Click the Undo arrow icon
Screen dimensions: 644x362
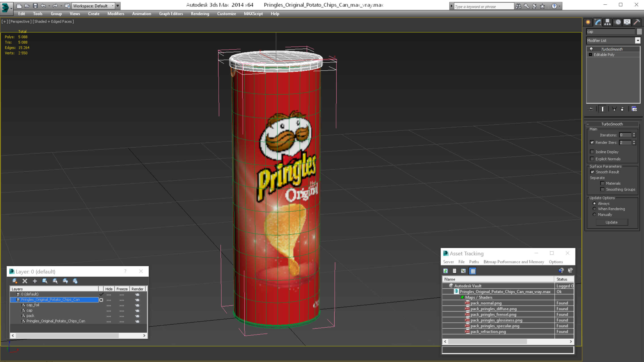(x=43, y=6)
